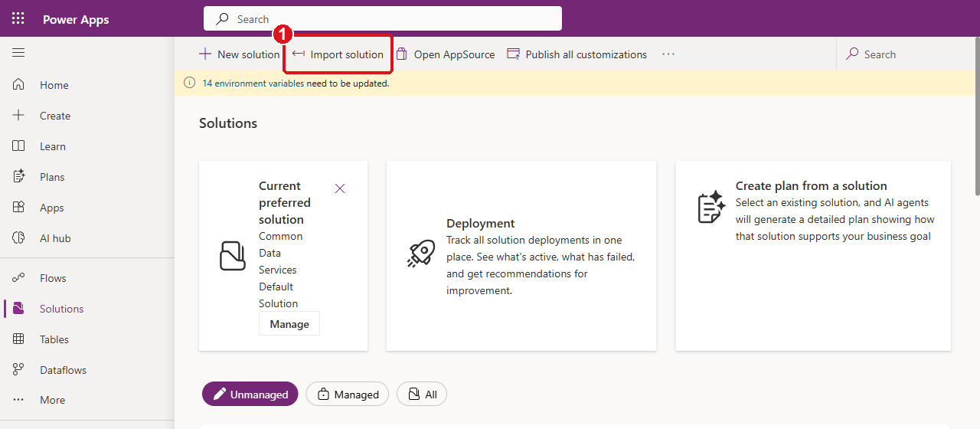Viewport: 980px width, 429px height.
Task: Click Open AppSource in the command bar
Action: point(446,54)
